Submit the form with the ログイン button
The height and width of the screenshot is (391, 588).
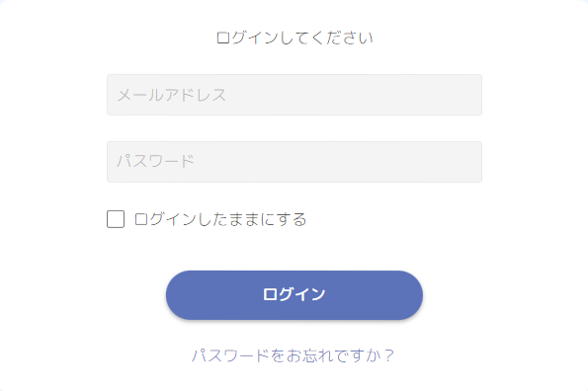(x=294, y=295)
